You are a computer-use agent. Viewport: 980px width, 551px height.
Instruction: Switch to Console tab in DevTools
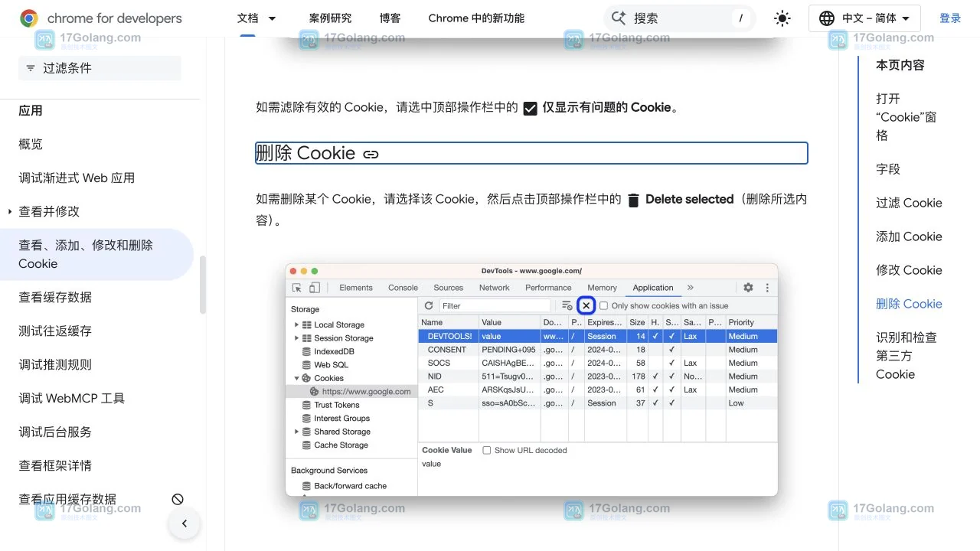[403, 288]
